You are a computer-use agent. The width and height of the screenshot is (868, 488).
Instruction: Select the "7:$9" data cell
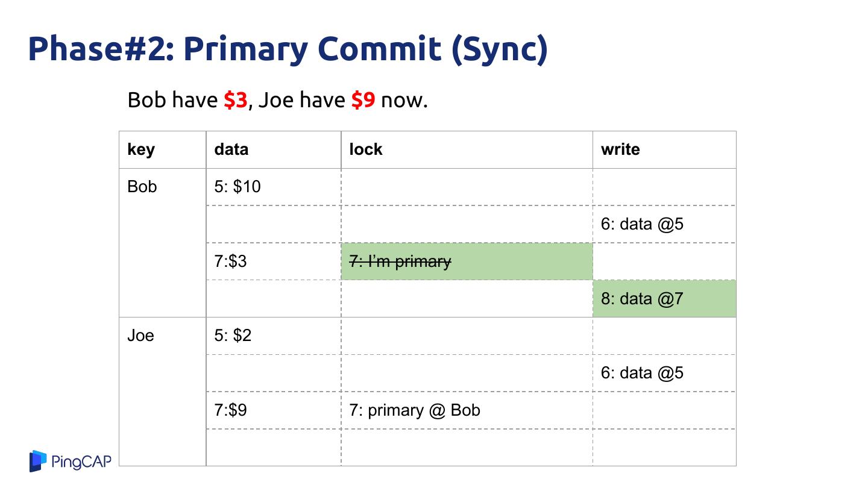(x=230, y=410)
